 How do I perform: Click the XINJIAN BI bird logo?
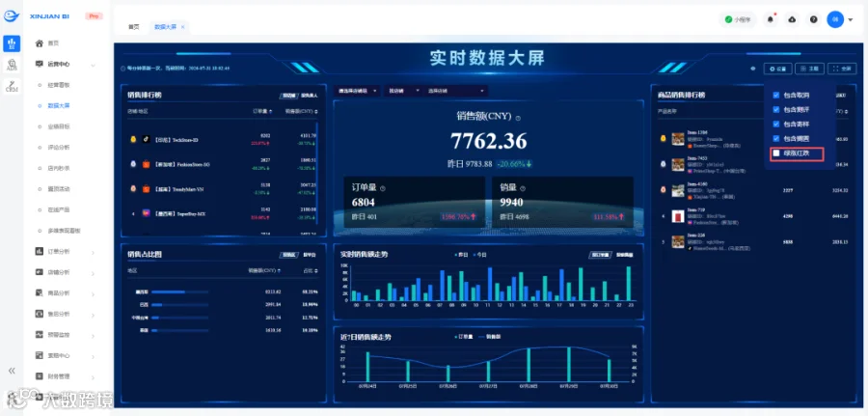12,16
